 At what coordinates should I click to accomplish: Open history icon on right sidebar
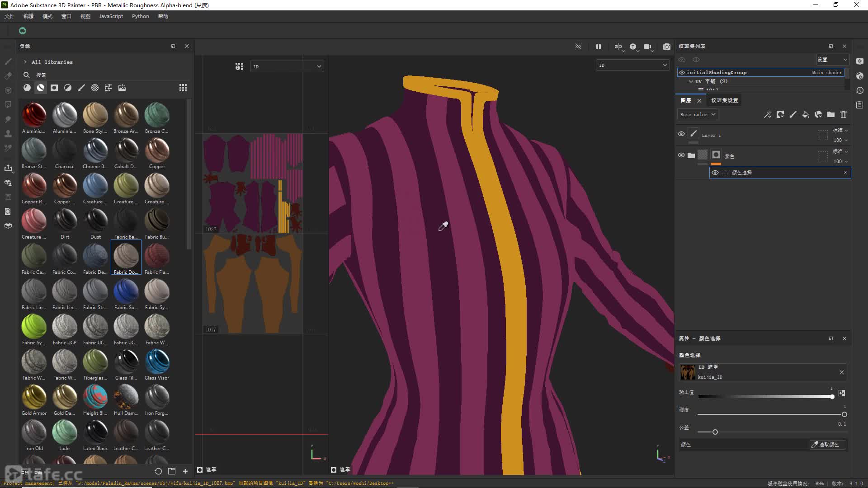point(860,90)
